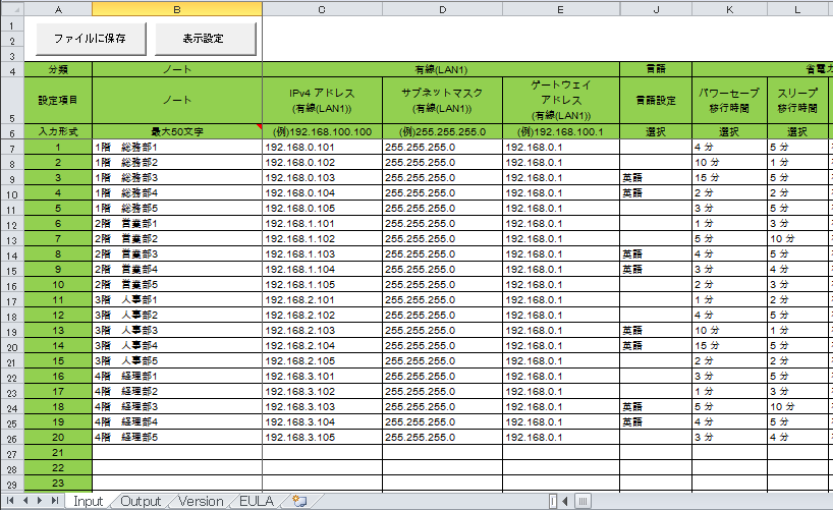
Task: Select power save cell 15 分 in row 9
Action: pyautogui.click(x=729, y=177)
